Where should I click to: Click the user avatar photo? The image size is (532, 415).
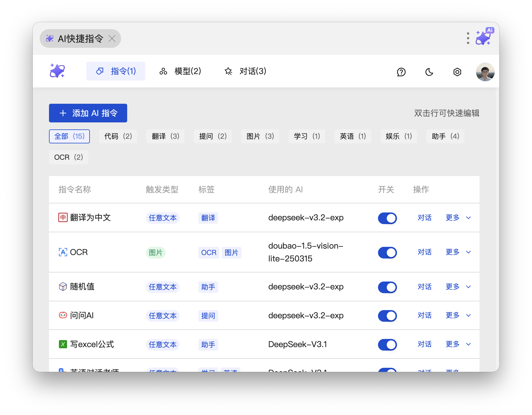click(x=485, y=72)
